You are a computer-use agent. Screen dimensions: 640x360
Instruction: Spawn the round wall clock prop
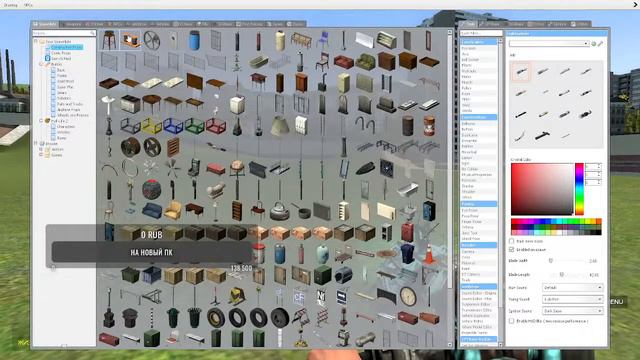pos(408,296)
